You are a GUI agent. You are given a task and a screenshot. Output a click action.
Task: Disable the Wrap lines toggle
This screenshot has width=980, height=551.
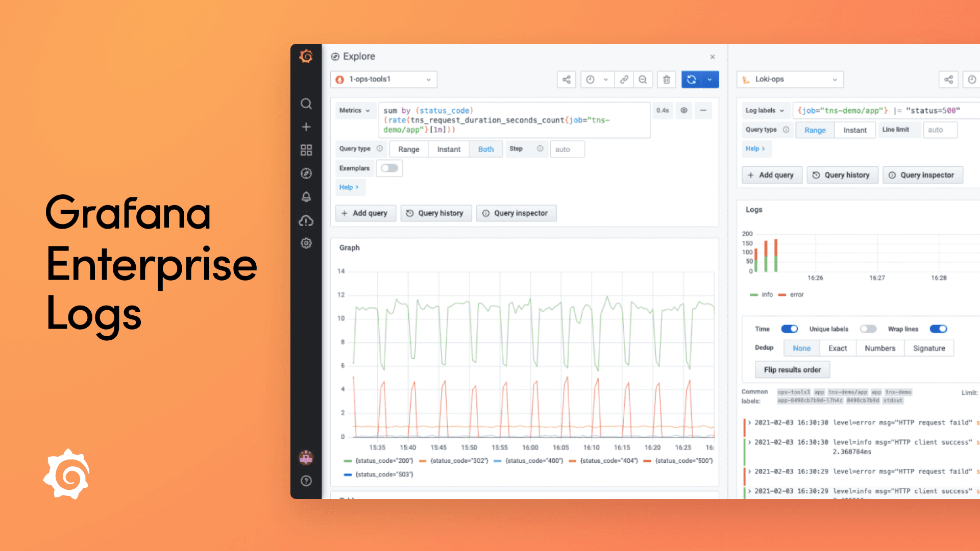coord(938,329)
